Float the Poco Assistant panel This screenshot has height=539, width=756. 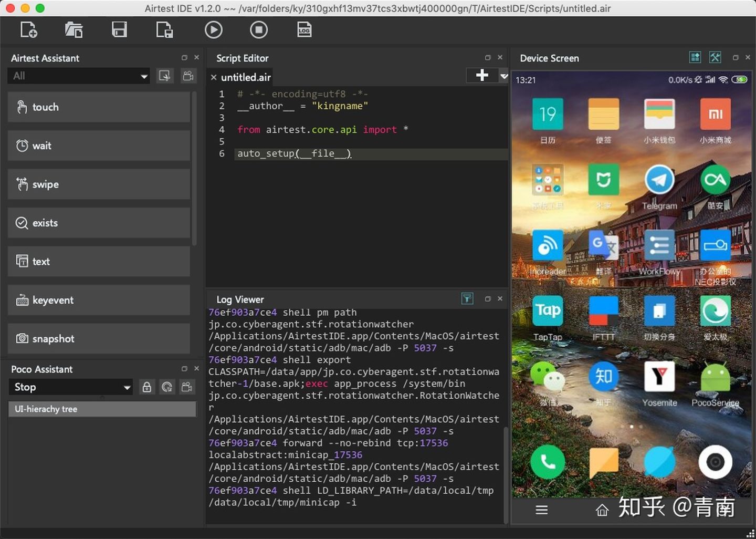[x=184, y=369]
